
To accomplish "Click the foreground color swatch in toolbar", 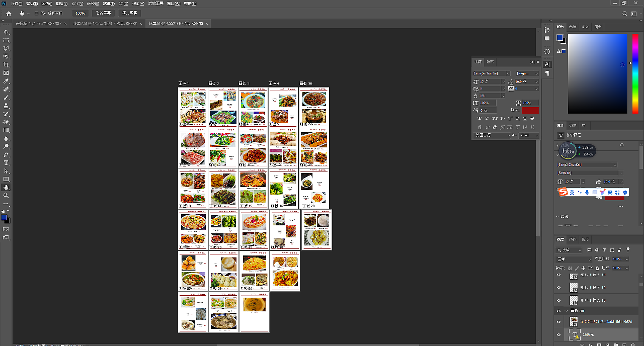I will (5, 217).
